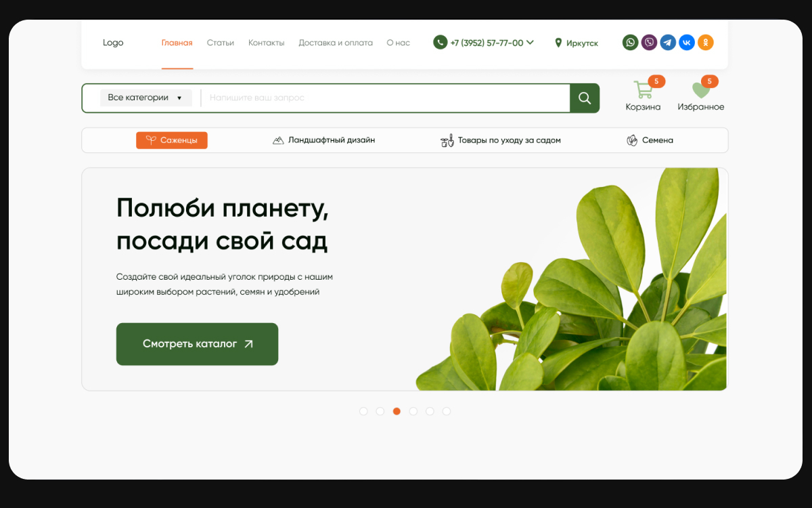Open the WhatsApp social icon

click(x=630, y=43)
